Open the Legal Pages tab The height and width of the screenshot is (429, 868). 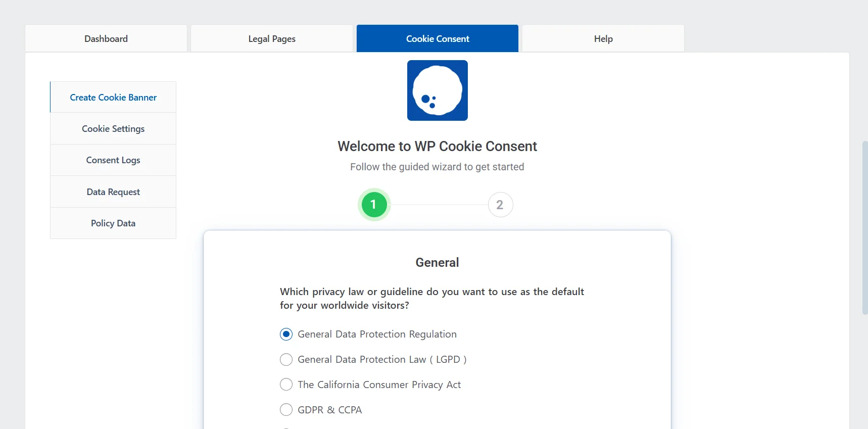tap(271, 38)
